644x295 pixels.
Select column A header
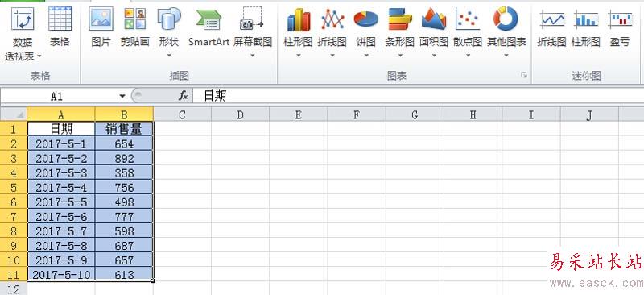point(61,114)
